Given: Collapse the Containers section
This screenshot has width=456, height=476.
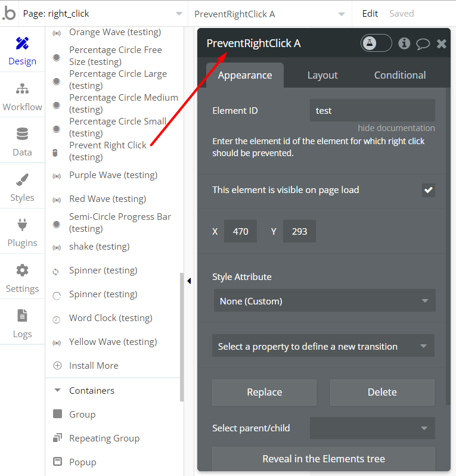Looking at the screenshot, I should click(x=57, y=390).
